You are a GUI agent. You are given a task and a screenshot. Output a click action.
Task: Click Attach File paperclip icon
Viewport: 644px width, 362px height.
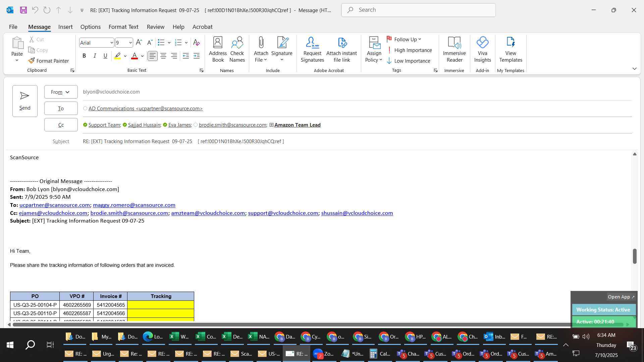(261, 43)
